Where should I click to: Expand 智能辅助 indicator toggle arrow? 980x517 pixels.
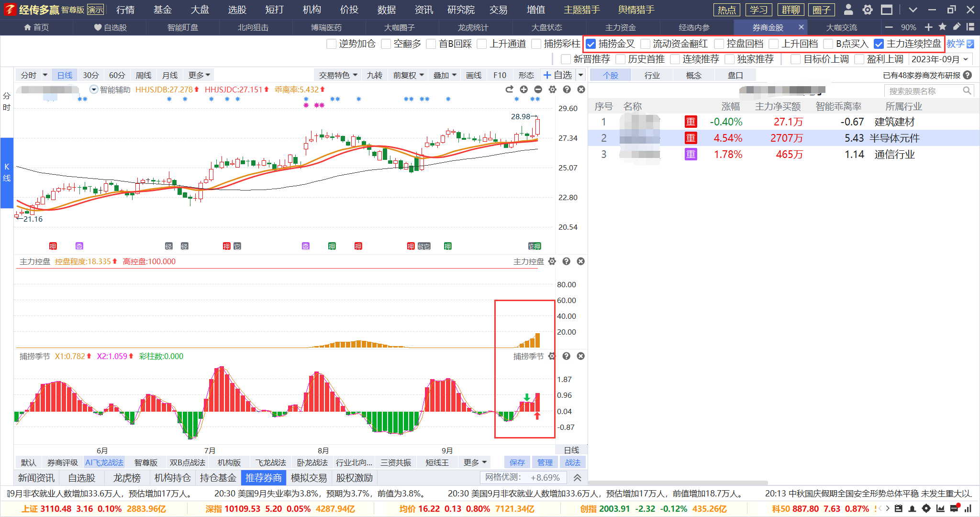coord(94,90)
